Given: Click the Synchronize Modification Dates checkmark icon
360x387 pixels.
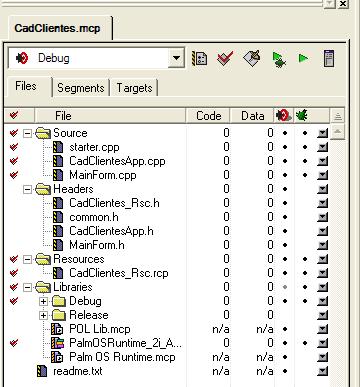Looking at the screenshot, I should click(x=225, y=59).
